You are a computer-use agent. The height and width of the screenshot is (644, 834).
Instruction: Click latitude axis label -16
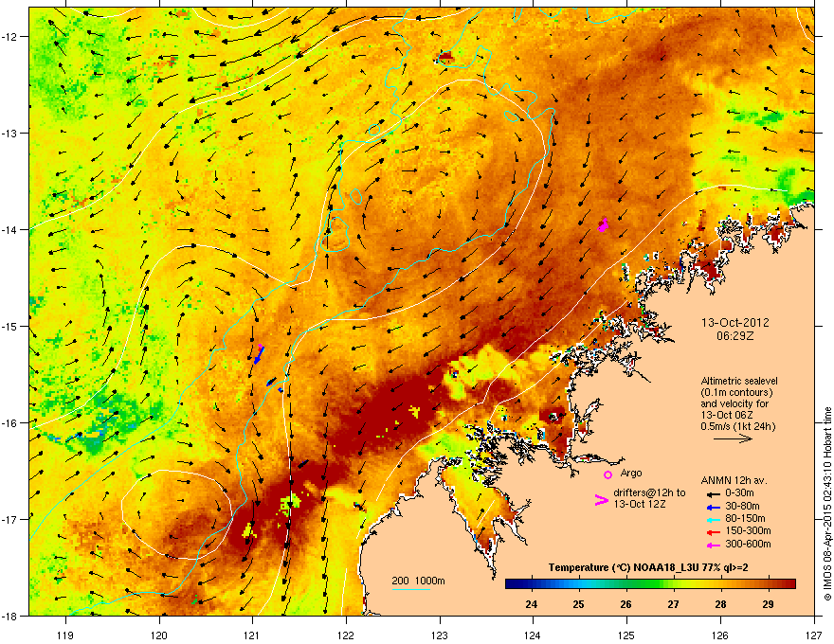[x=10, y=423]
